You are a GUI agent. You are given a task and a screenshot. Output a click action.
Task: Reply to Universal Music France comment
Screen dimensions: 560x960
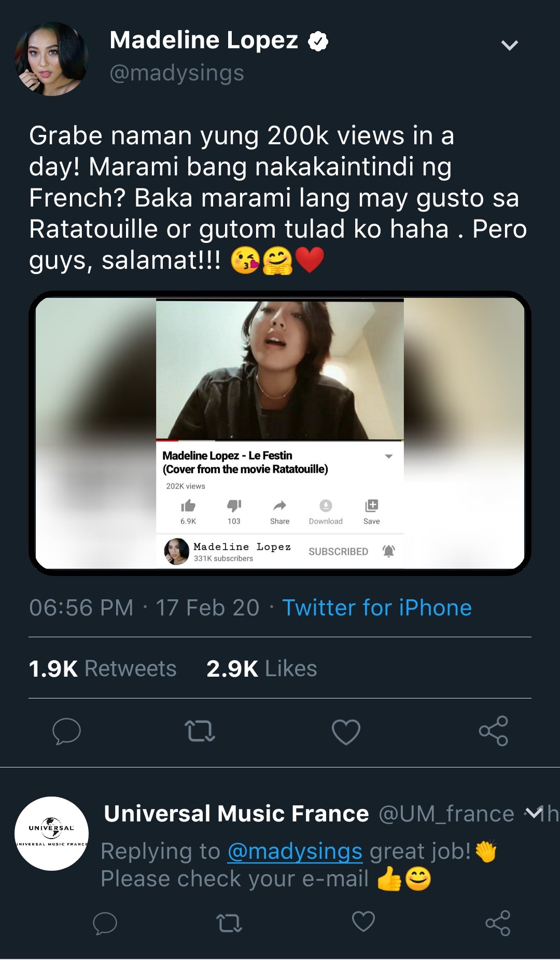[x=105, y=923]
